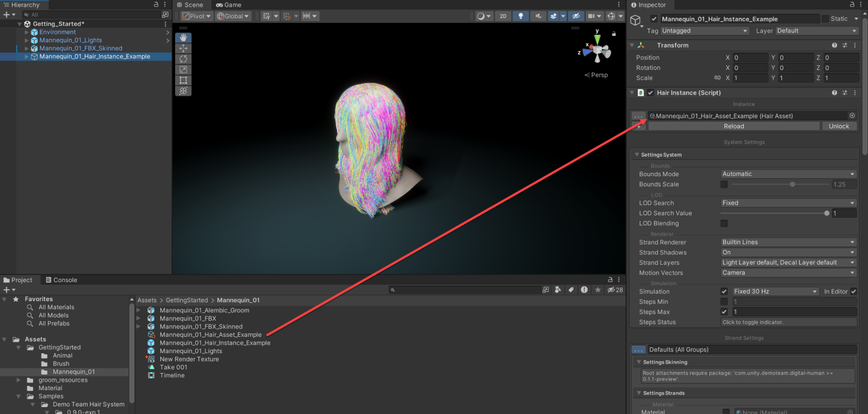Disable the Hair Instance script checkbox
Screen dimensions: 868x414
pos(650,93)
